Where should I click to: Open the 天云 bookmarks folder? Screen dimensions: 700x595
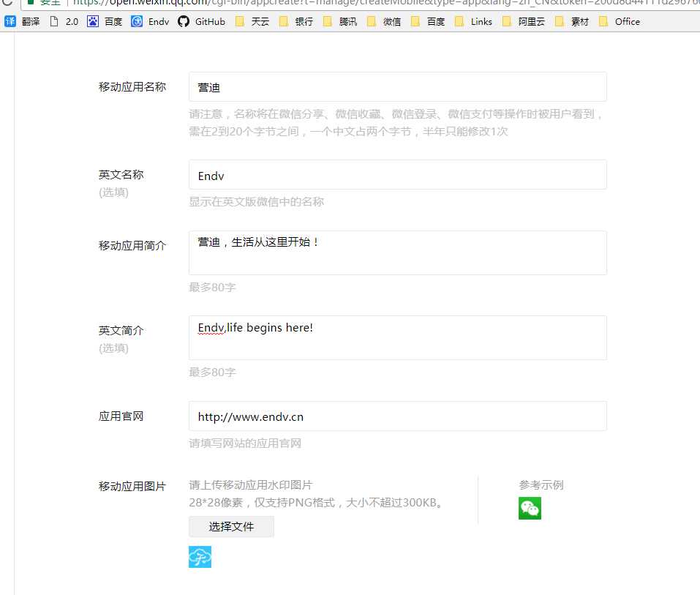tap(252, 21)
